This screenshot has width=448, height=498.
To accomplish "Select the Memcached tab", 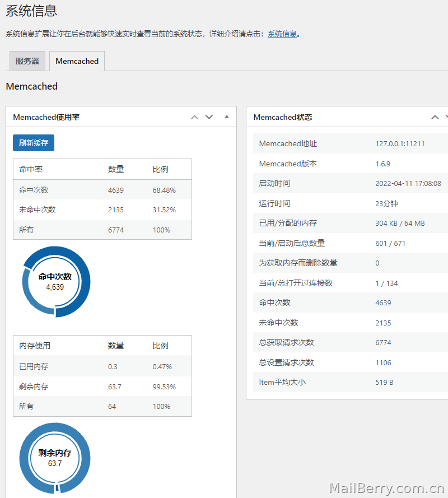I will (x=77, y=61).
